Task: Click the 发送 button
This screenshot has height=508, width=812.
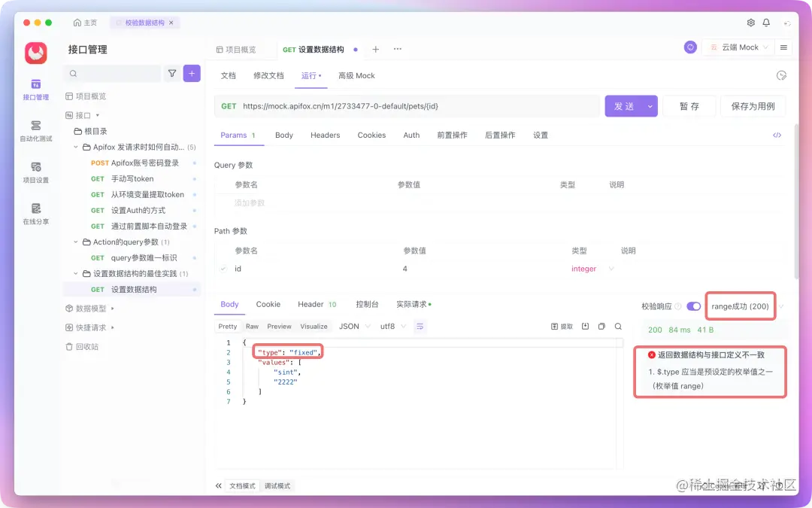Action: coord(626,106)
